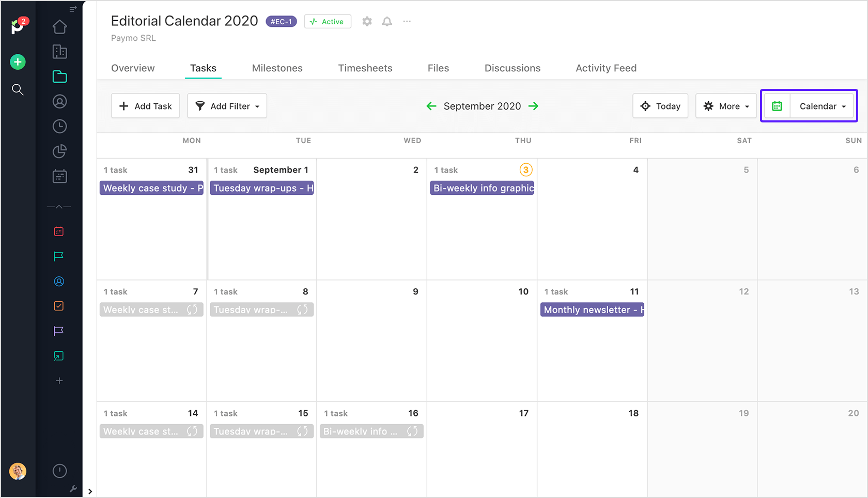This screenshot has height=498, width=868.
Task: Expand the Add Filter dropdown
Action: tap(227, 106)
